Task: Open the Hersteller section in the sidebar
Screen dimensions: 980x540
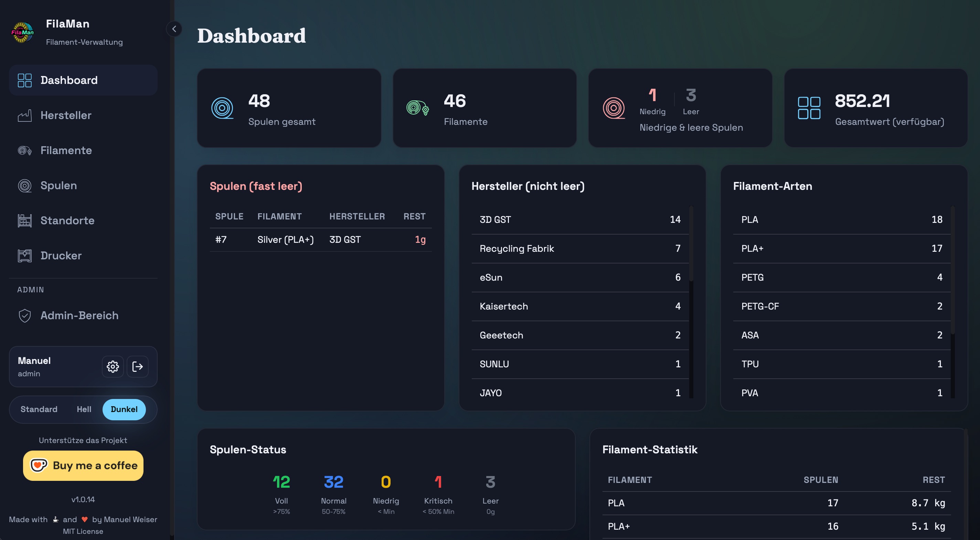Action: [x=66, y=115]
